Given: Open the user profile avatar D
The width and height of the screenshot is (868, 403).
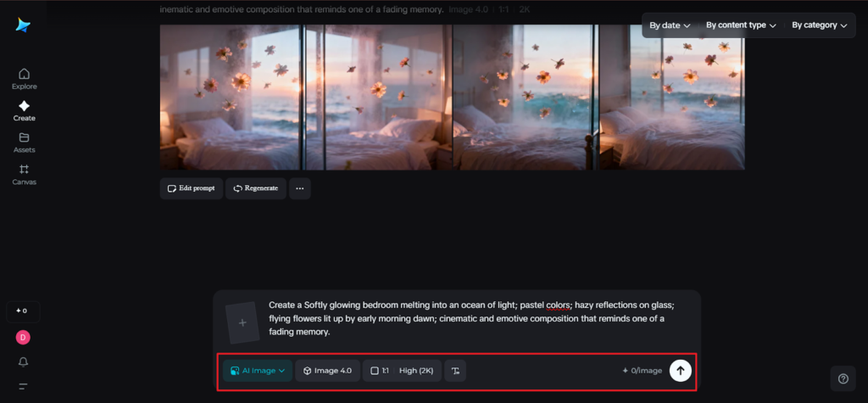Looking at the screenshot, I should (23, 337).
